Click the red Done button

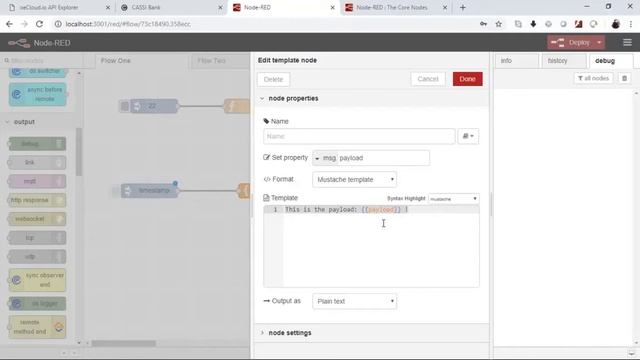[x=467, y=79]
